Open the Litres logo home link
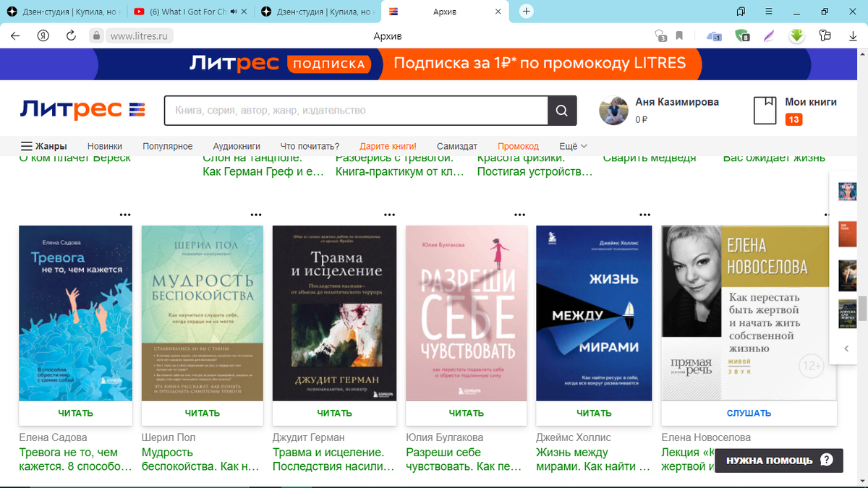868x488 pixels. tap(82, 110)
